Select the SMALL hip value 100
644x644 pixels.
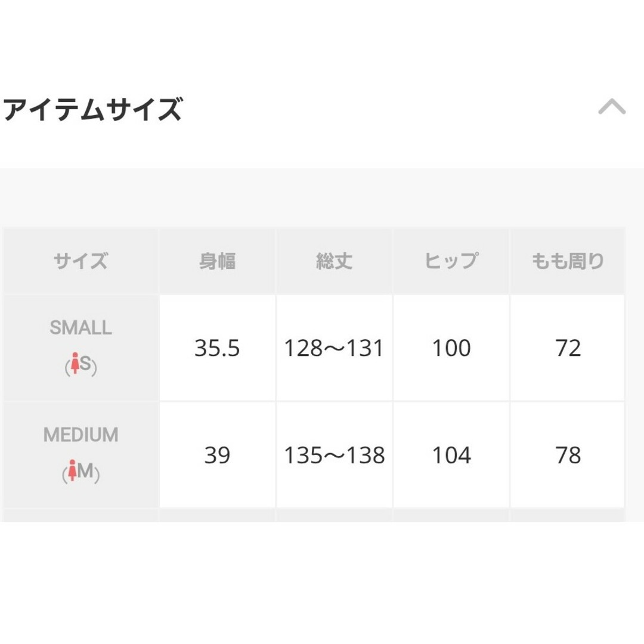451,348
